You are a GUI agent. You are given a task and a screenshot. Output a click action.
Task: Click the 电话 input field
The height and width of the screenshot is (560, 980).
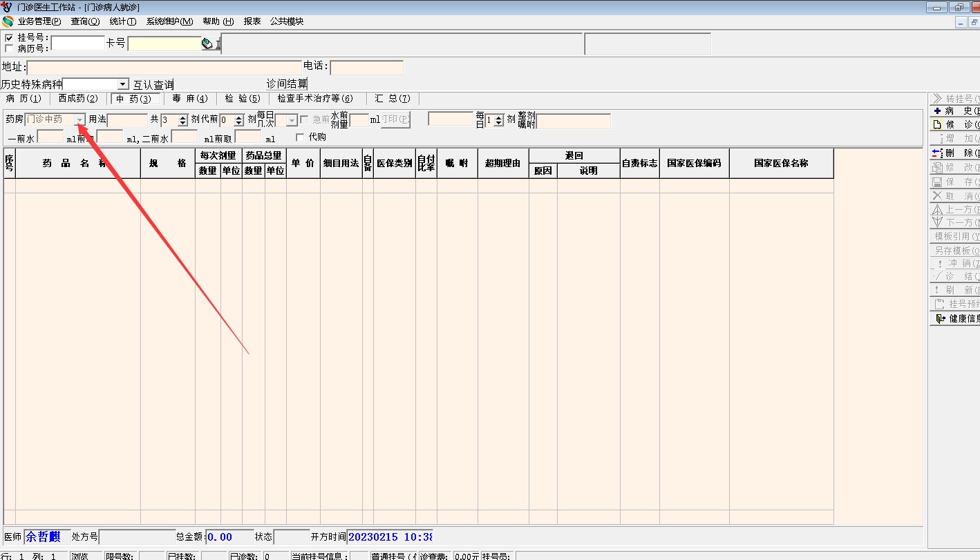pyautogui.click(x=367, y=68)
